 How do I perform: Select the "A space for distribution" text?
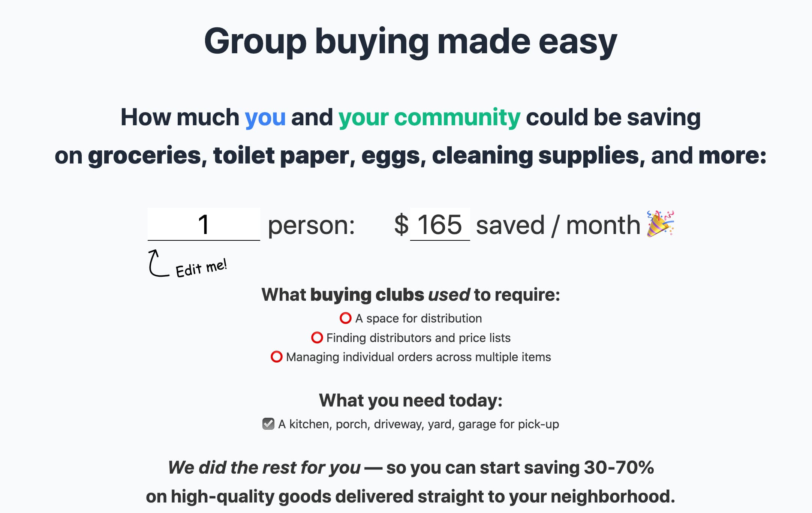click(x=418, y=318)
